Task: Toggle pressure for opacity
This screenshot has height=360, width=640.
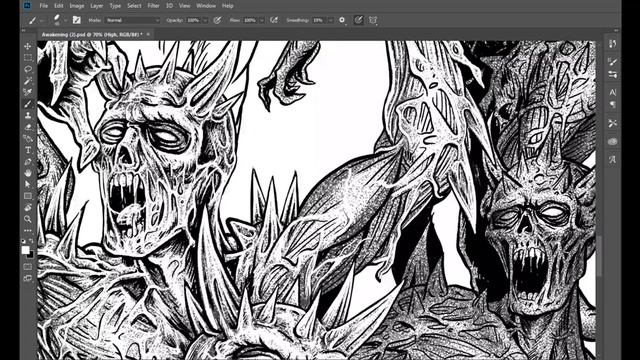Action: 218,20
